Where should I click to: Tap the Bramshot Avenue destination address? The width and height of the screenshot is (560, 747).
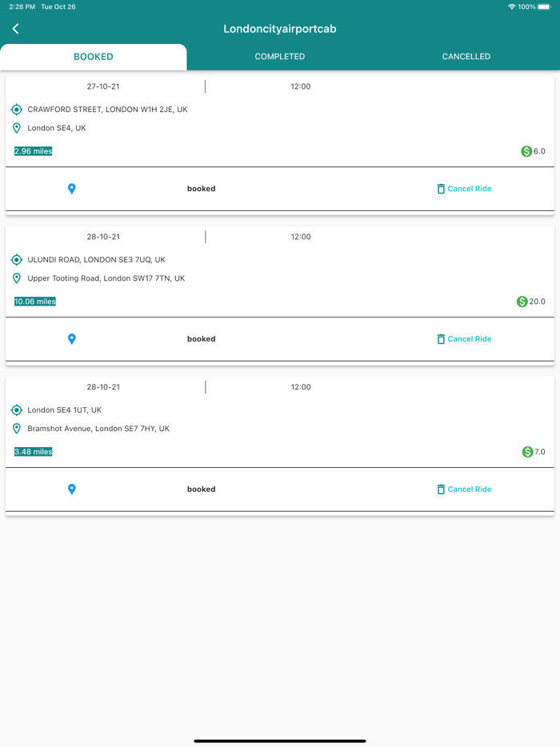click(x=98, y=429)
